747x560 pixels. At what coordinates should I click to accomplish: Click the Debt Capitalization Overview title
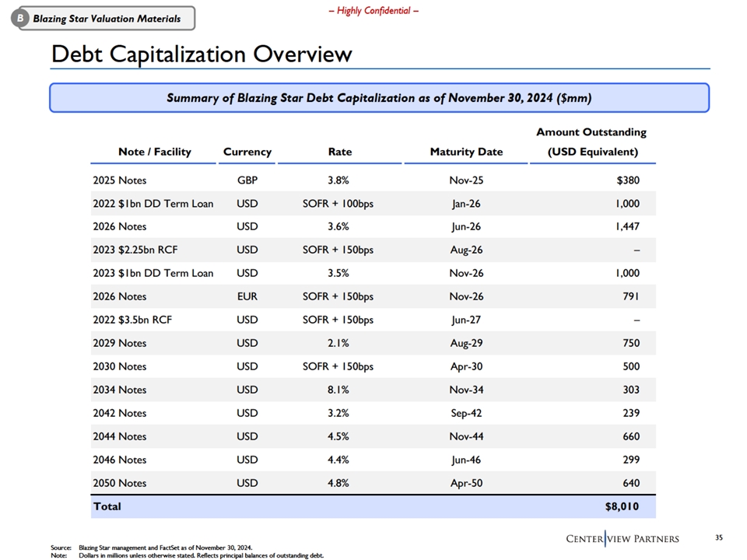tap(201, 54)
